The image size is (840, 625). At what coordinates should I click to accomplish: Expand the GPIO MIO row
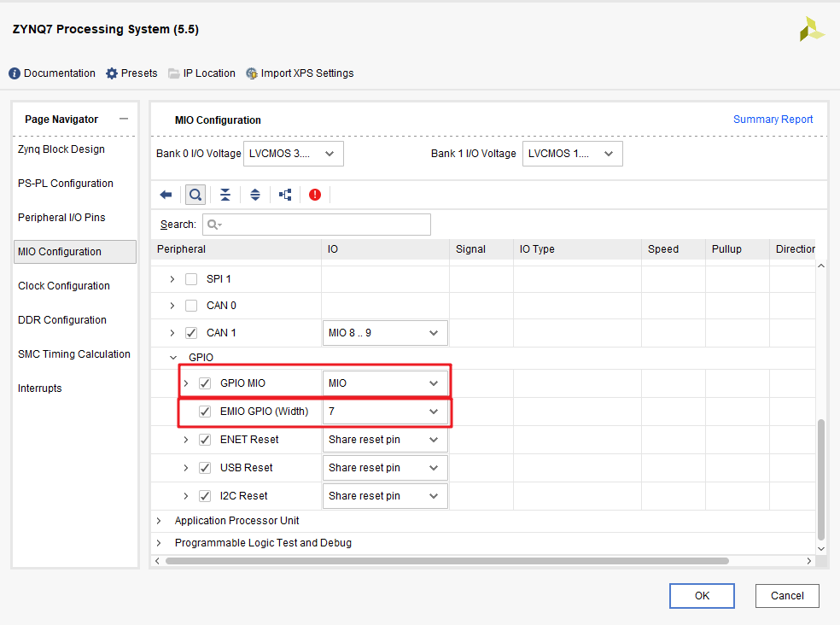pyautogui.click(x=186, y=383)
